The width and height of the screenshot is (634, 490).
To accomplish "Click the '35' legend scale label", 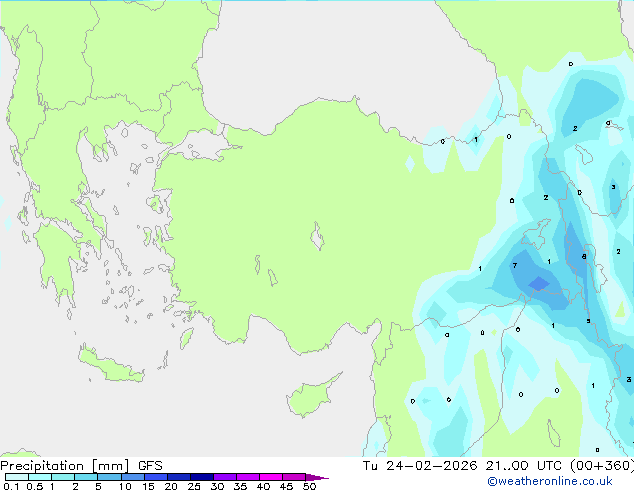I will 240,486.
